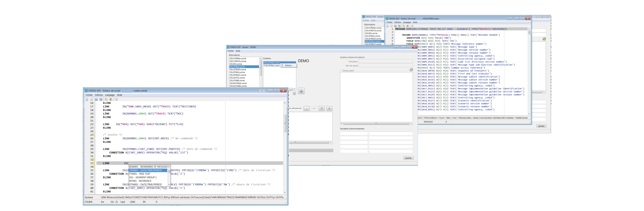Select DELJIT96EN.celink in DEMO file list
The height and width of the screenshot is (211, 644).
coord(238,70)
